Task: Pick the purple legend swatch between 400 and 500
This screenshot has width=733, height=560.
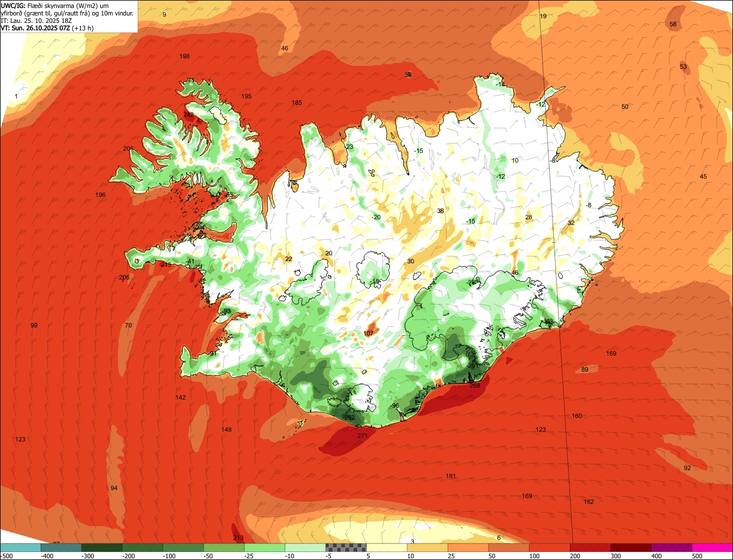Action: pos(672,547)
